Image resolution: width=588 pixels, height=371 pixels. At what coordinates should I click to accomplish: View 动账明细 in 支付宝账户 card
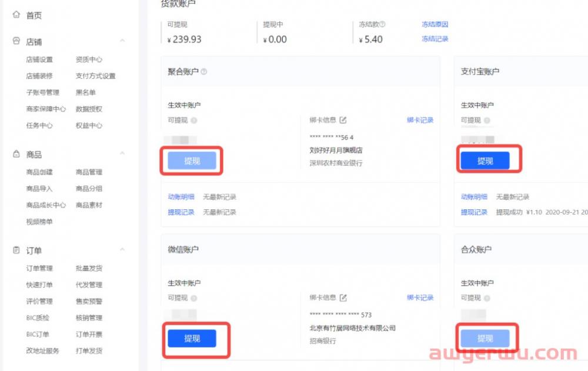[474, 197]
